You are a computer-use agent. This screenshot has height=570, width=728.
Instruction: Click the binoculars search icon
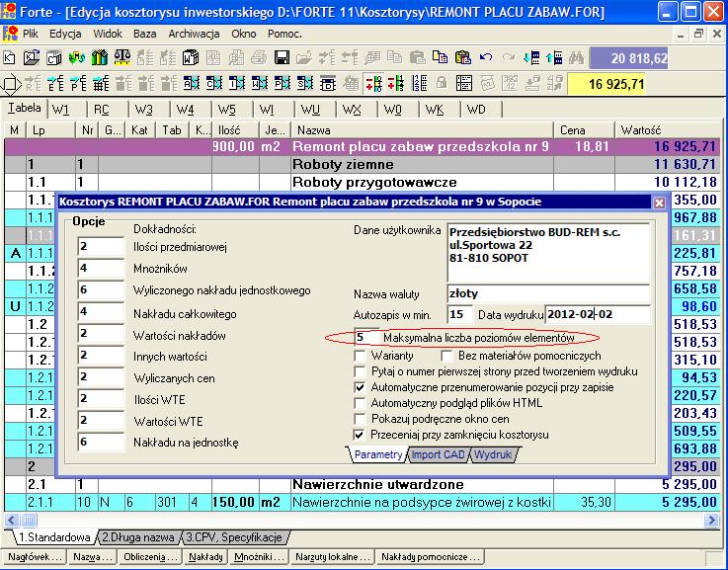click(x=576, y=58)
